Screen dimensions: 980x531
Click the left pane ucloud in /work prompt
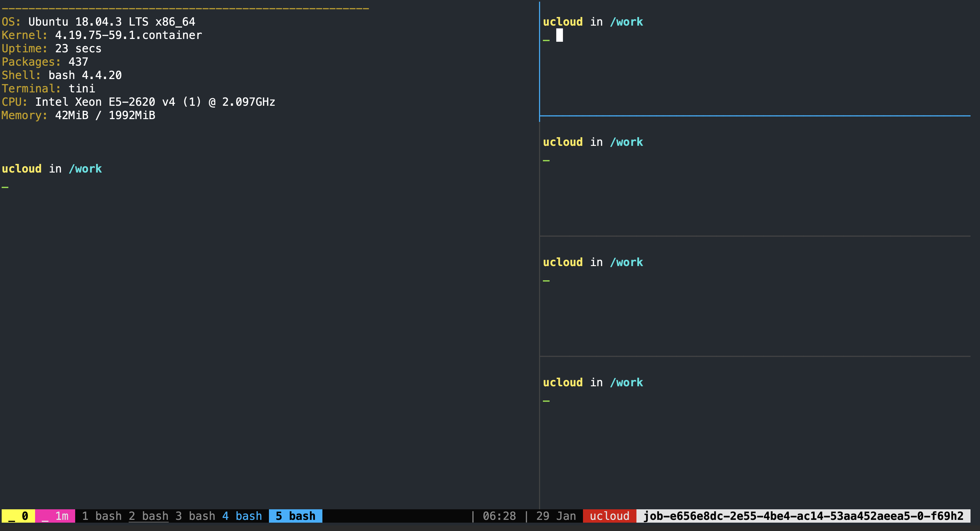52,168
